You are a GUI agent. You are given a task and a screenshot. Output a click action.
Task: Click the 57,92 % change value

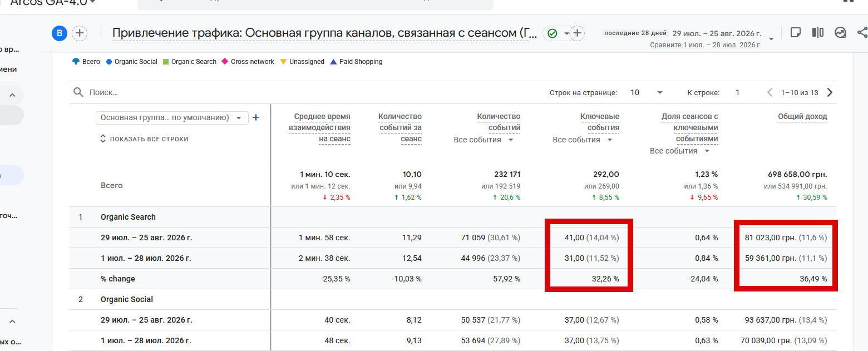coord(506,279)
